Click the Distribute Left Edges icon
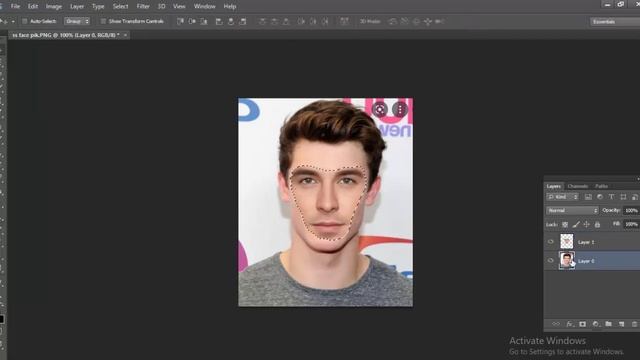This screenshot has height=360, width=640. tap(301, 21)
